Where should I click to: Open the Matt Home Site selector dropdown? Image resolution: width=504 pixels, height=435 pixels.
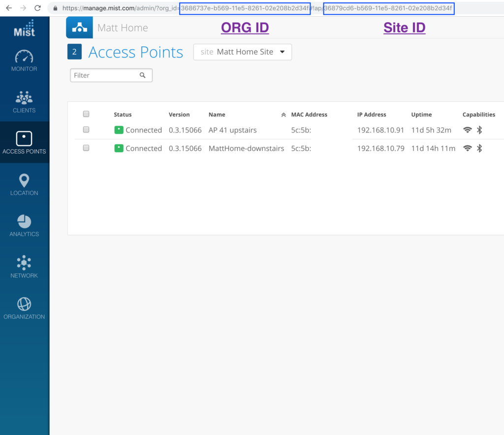tap(242, 52)
